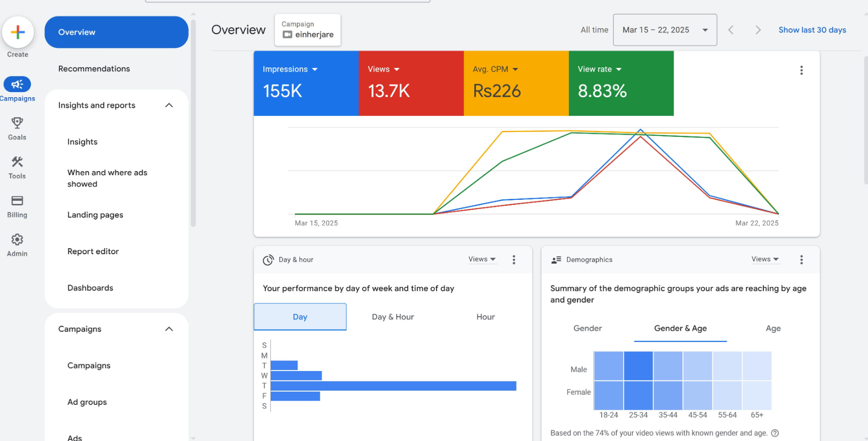Open Demographics card three-dot menu
The width and height of the screenshot is (868, 441).
click(801, 260)
